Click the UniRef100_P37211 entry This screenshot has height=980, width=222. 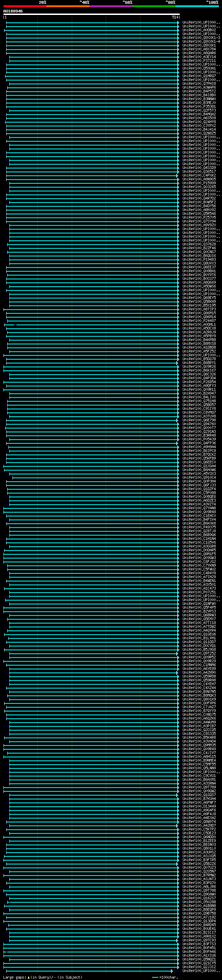click(x=199, y=60)
